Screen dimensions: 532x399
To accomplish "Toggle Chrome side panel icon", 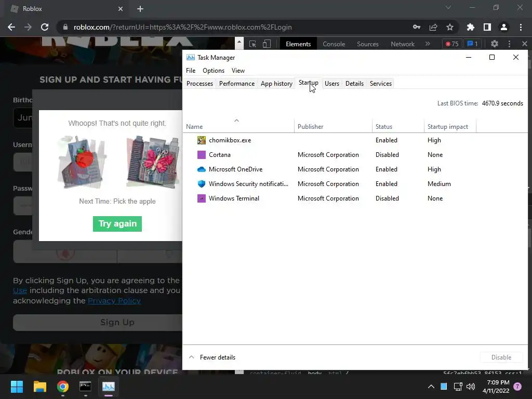I will [487, 27].
